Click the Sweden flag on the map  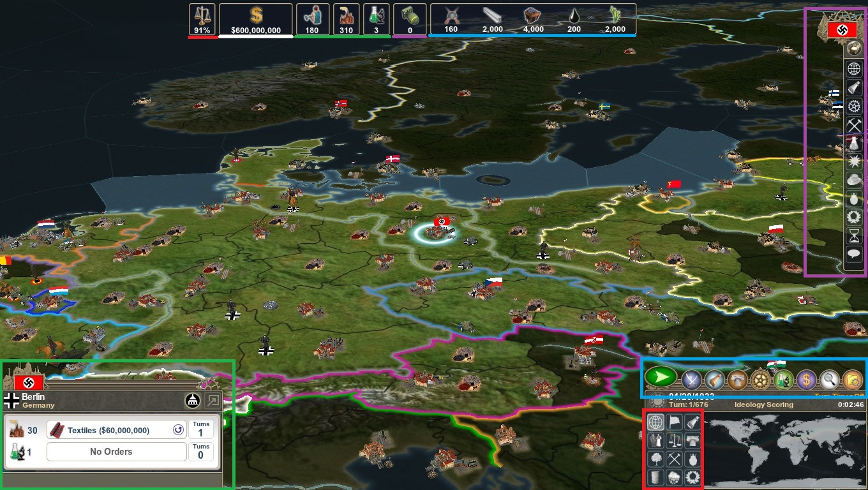[603, 106]
